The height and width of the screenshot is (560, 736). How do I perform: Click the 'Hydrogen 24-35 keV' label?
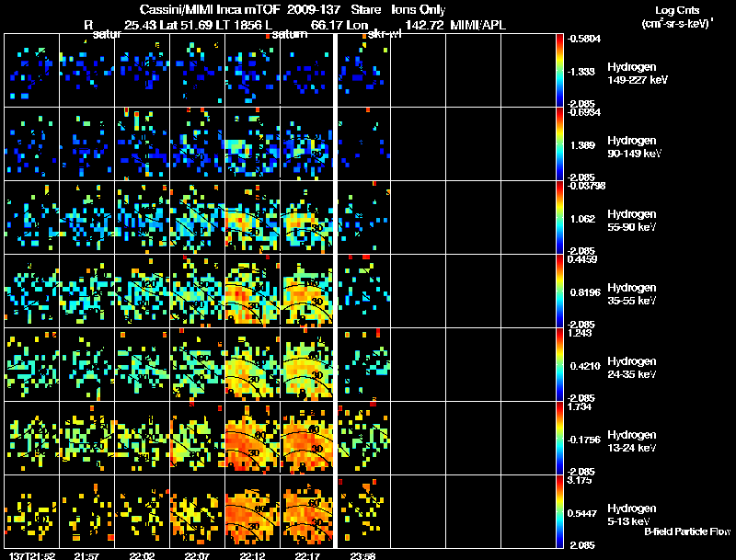coord(632,368)
